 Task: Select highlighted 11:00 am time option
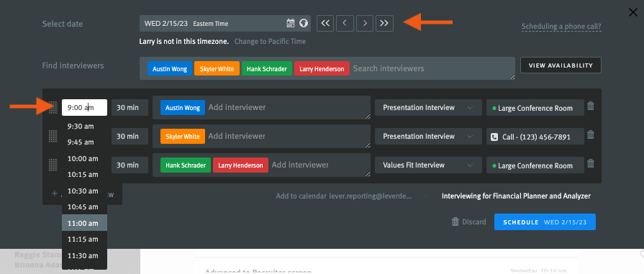tap(85, 223)
